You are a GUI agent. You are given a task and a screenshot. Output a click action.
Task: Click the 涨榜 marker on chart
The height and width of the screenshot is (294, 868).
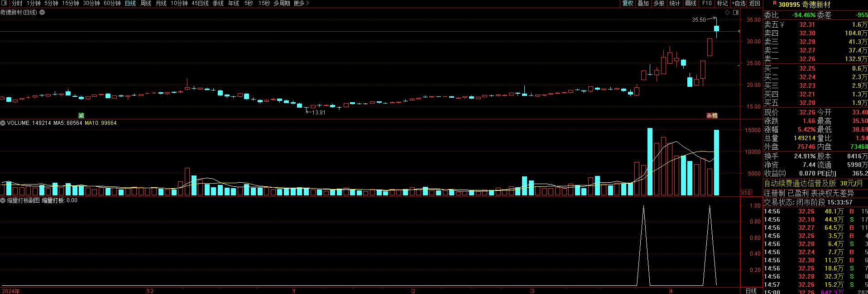(x=712, y=115)
